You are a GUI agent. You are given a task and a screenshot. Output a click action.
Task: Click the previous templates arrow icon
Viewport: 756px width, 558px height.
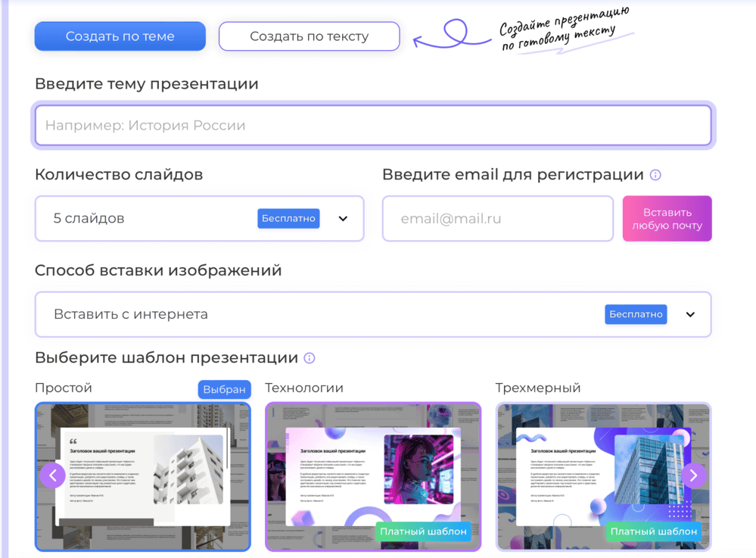point(52,475)
